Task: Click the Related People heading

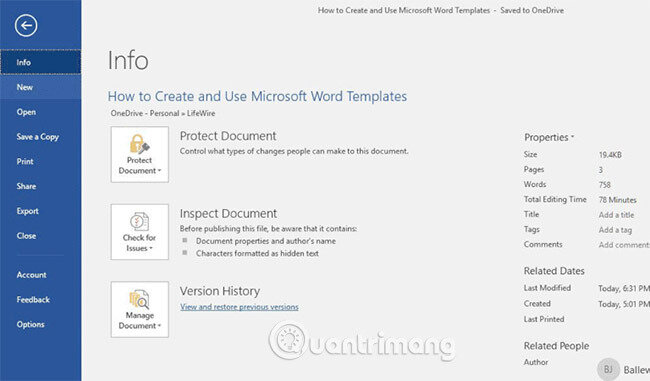Action: (556, 346)
